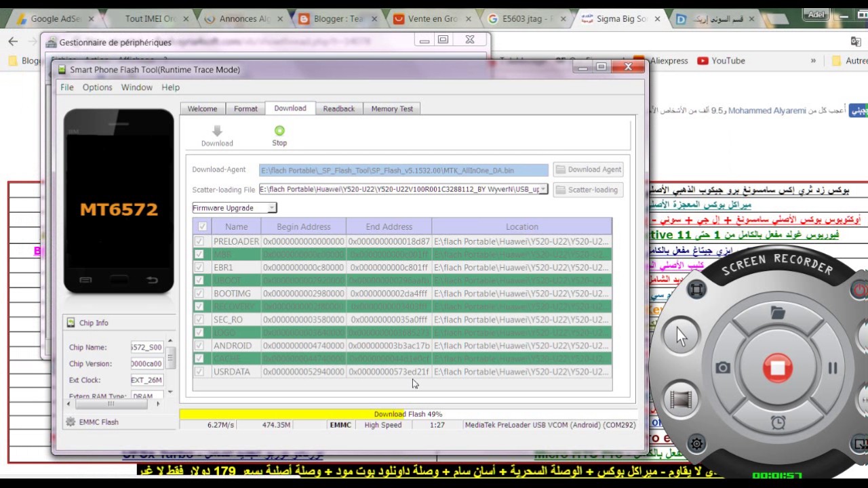Sort by the Begin Address column header
The height and width of the screenshot is (488, 868).
[303, 226]
